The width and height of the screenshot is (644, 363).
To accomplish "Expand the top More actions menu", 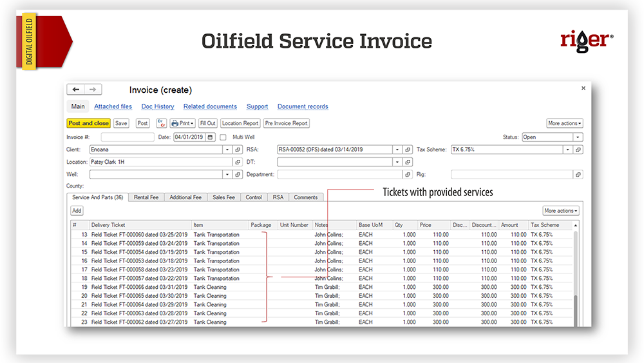I will (564, 123).
